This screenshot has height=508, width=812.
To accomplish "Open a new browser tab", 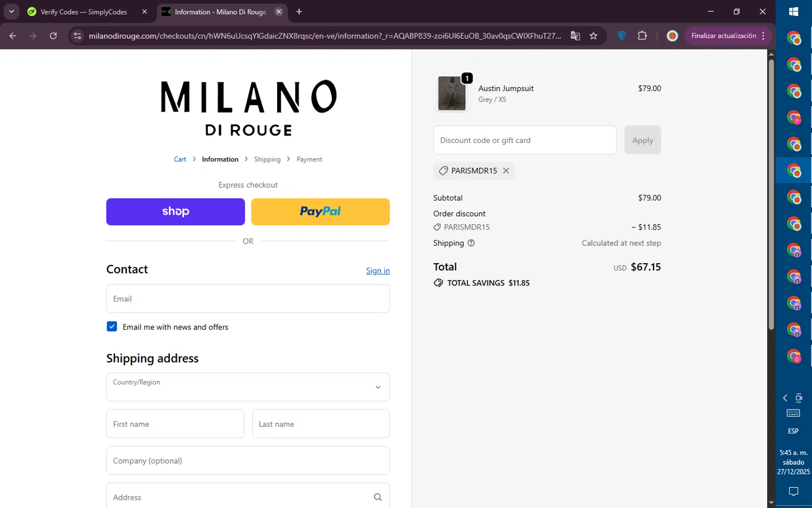I will pos(299,11).
